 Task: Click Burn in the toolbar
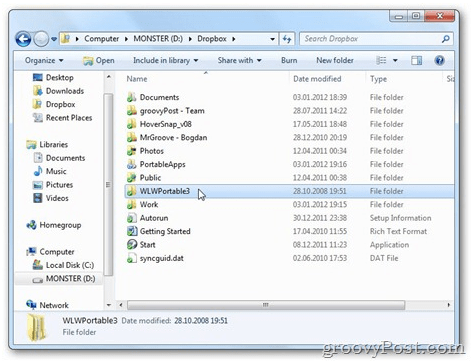[x=289, y=60]
